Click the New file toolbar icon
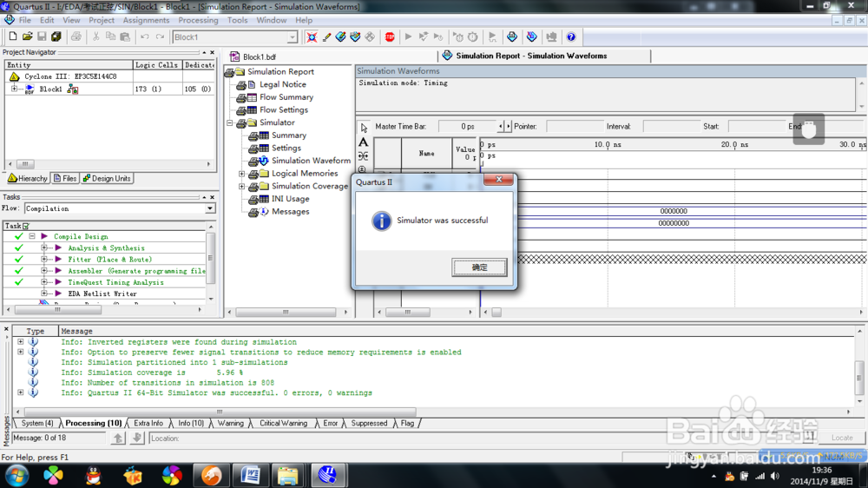Screen dimensions: 868x488 pos(13,36)
